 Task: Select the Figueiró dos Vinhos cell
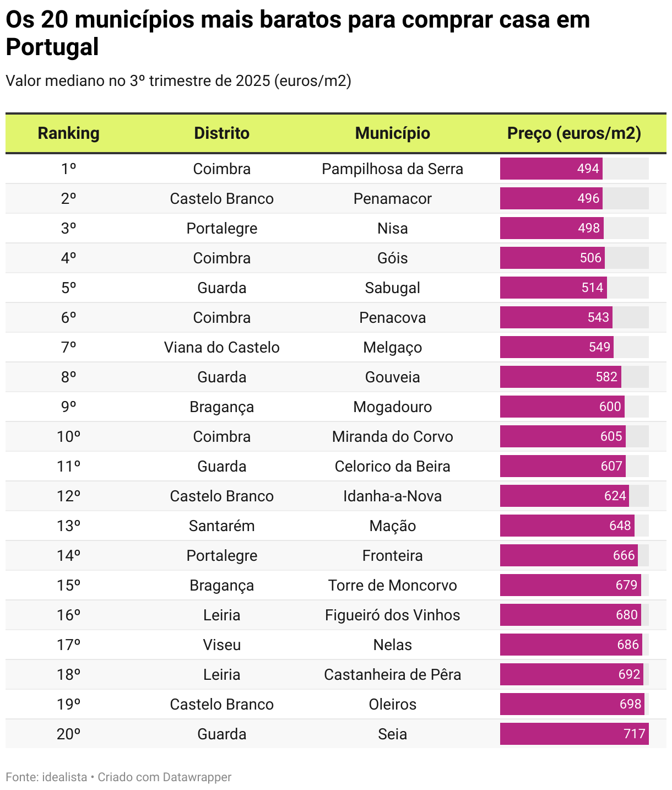pos(393,615)
